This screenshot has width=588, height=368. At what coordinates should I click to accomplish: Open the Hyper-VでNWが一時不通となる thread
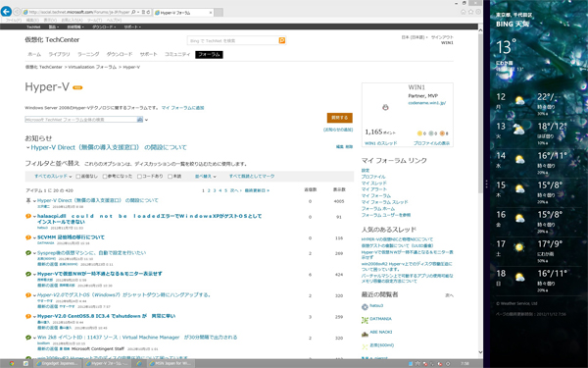click(100, 274)
